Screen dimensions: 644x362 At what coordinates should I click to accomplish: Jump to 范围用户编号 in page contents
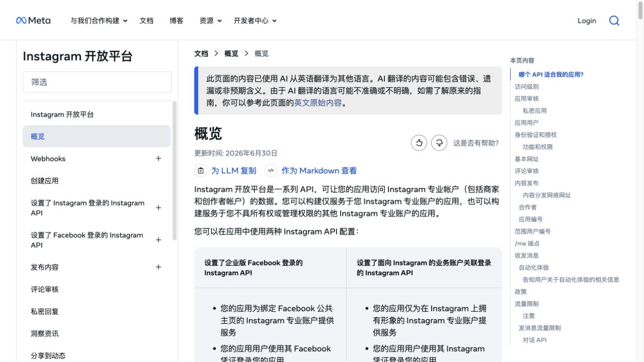pos(533,231)
